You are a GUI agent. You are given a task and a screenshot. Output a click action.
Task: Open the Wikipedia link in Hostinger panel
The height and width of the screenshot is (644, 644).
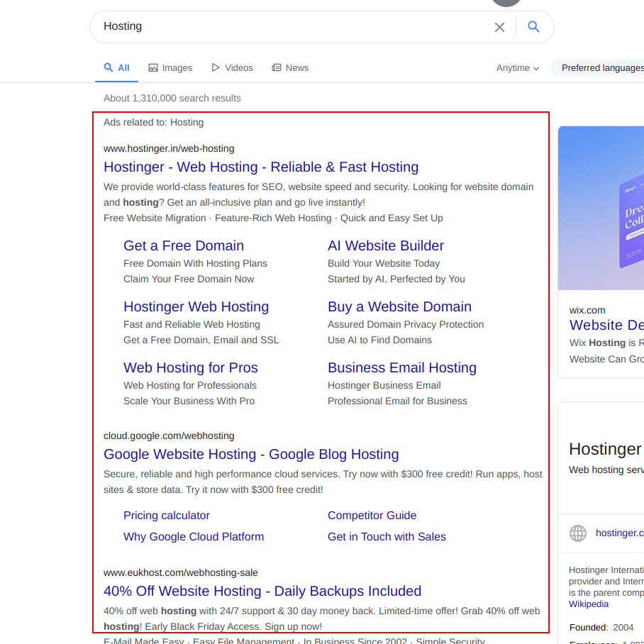tap(588, 604)
